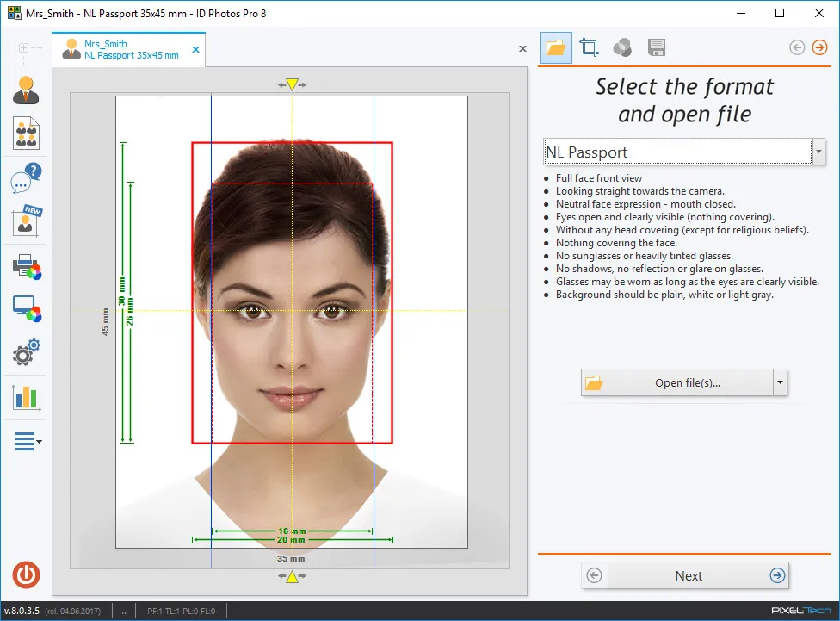Open the save and export step
Image resolution: width=840 pixels, height=621 pixels.
tap(657, 47)
